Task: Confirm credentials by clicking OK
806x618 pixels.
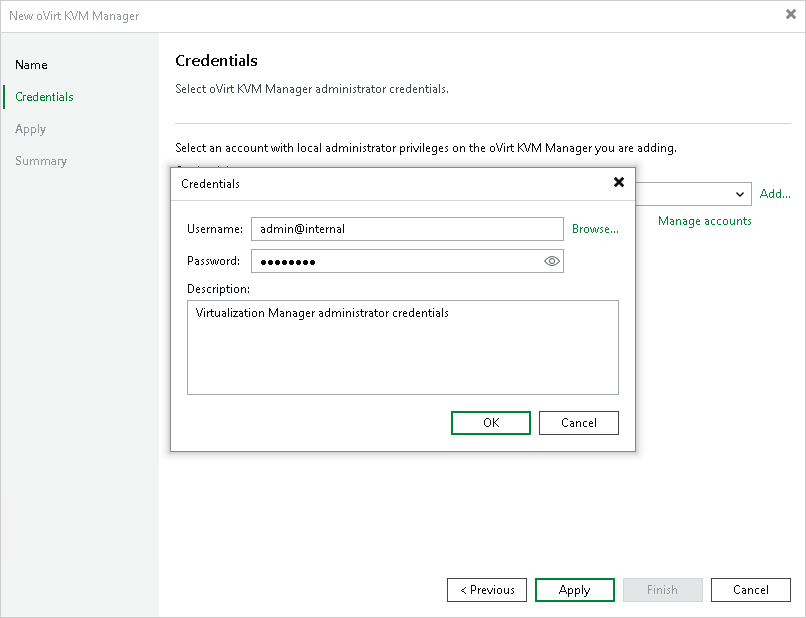Action: pyautogui.click(x=490, y=422)
